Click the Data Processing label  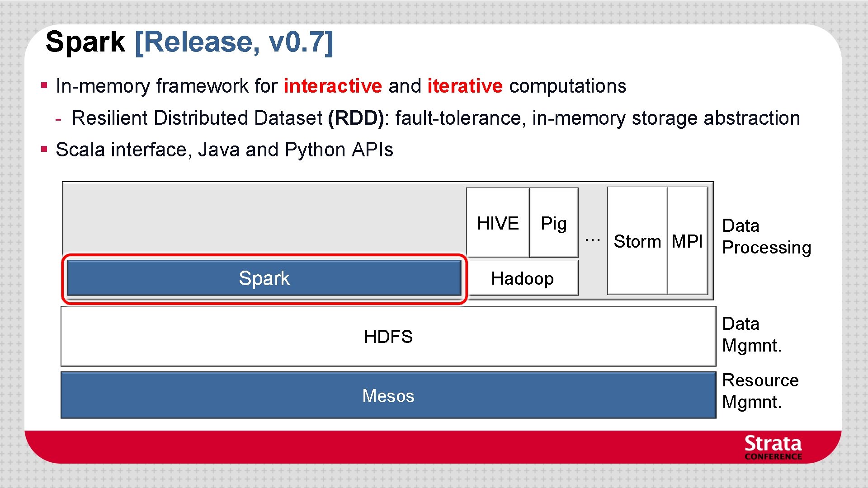coord(767,237)
